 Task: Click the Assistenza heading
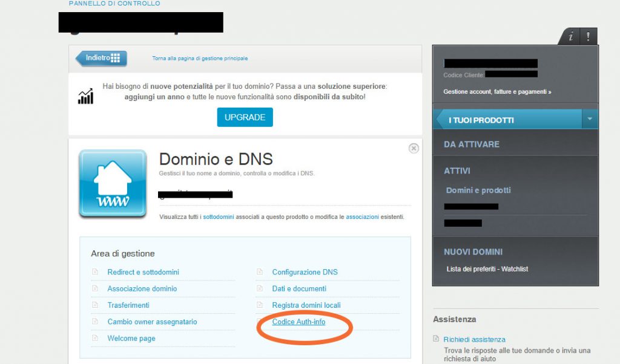[454, 319]
